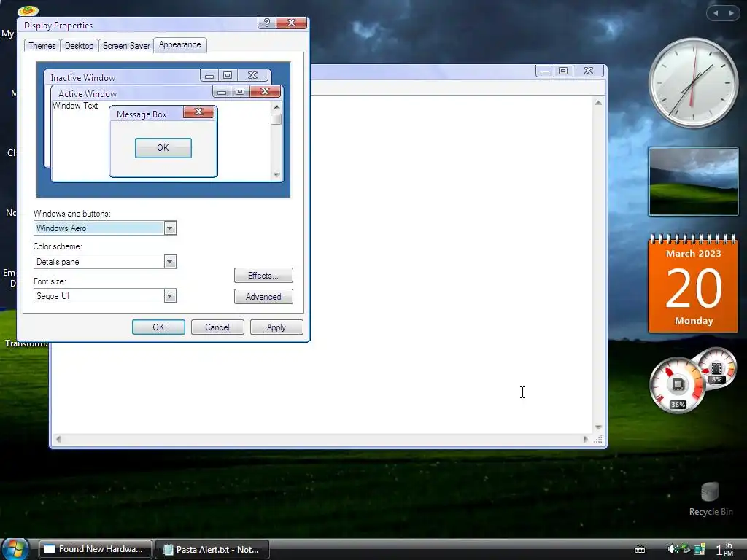747x560 pixels.
Task: Click Notepad horizontal scrollbar right arrow
Action: tap(586, 439)
